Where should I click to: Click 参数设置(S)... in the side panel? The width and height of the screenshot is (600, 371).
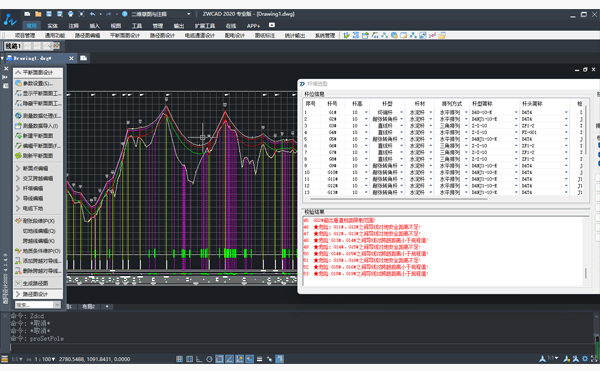tap(38, 83)
